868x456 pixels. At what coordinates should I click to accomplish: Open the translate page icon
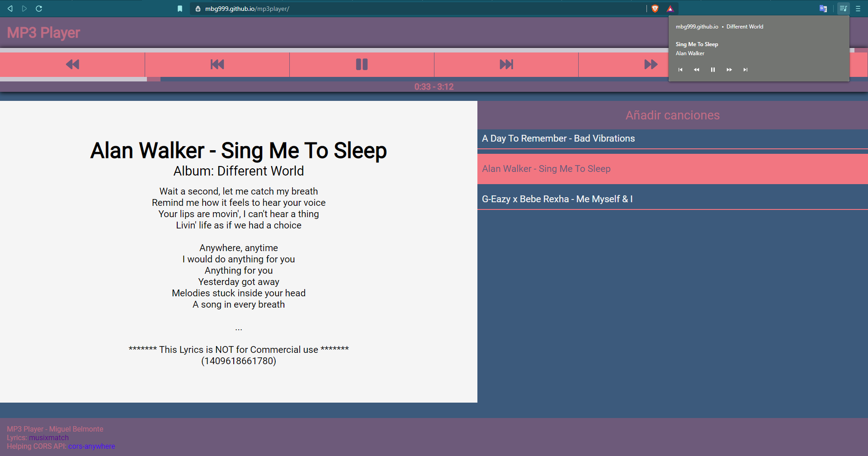point(823,9)
